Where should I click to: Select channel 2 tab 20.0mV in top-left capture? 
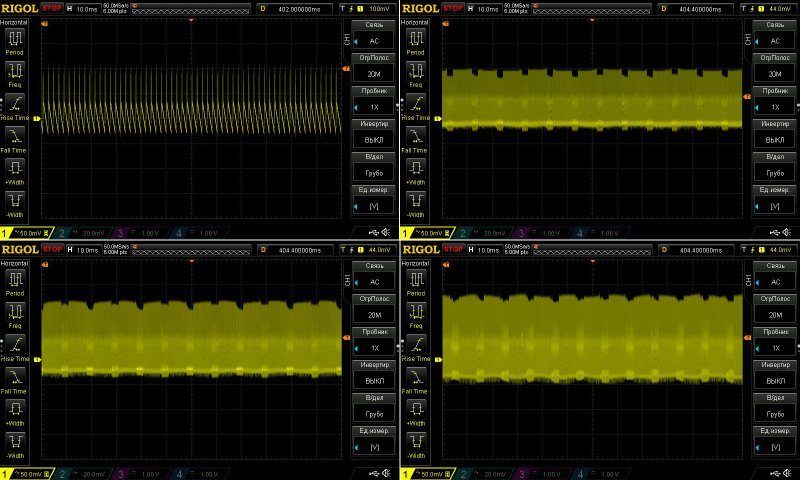(x=82, y=233)
